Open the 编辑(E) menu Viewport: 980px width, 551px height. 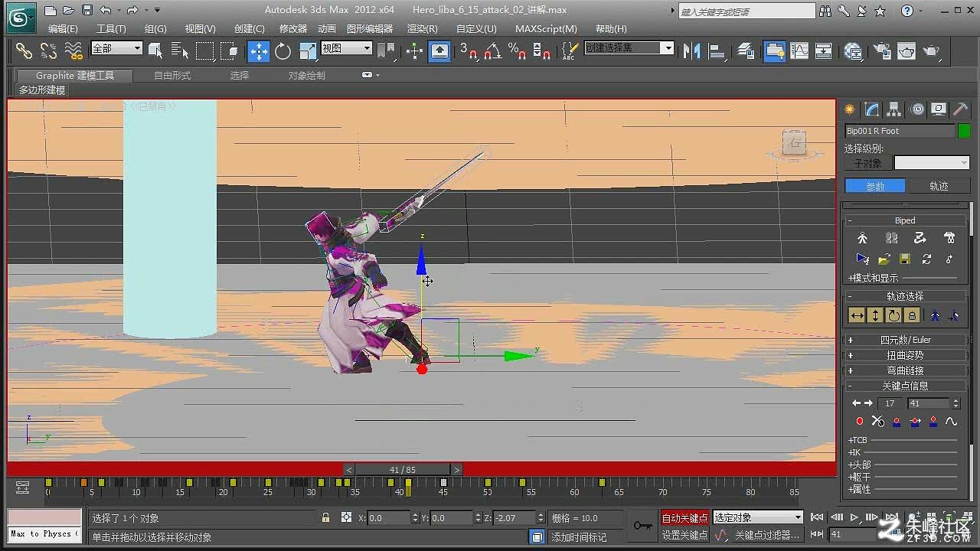point(63,28)
